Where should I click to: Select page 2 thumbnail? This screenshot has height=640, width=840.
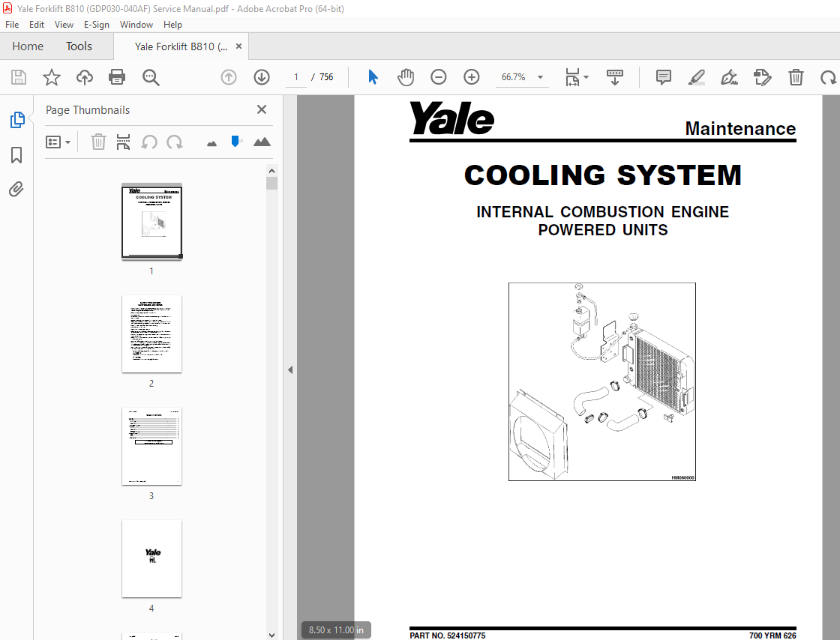(151, 334)
